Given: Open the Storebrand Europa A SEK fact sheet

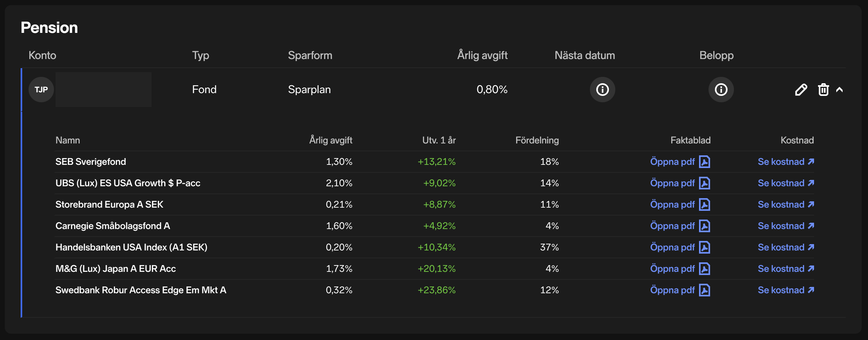Looking at the screenshot, I should pos(672,204).
